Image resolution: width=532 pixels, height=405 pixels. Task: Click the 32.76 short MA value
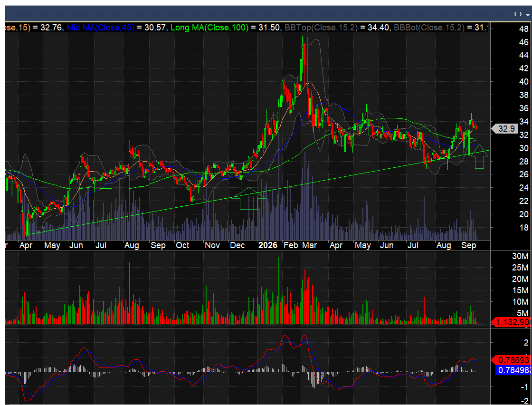tap(51, 28)
